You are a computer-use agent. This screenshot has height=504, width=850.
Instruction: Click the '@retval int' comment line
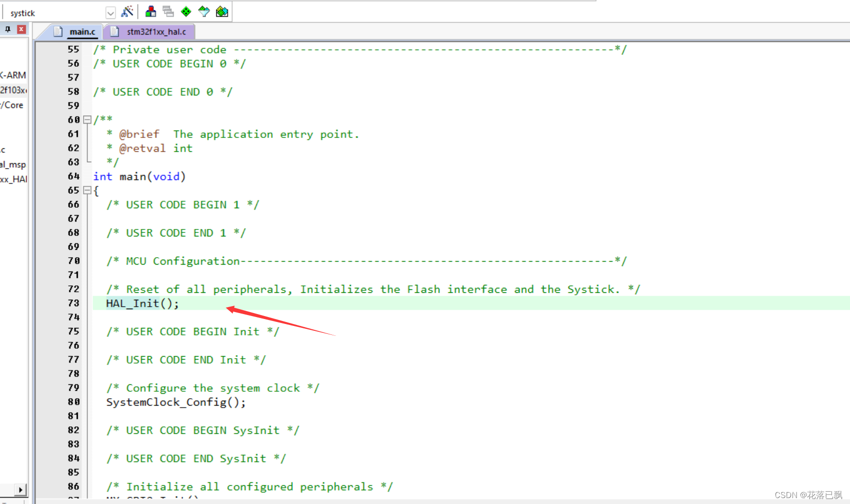pos(150,148)
